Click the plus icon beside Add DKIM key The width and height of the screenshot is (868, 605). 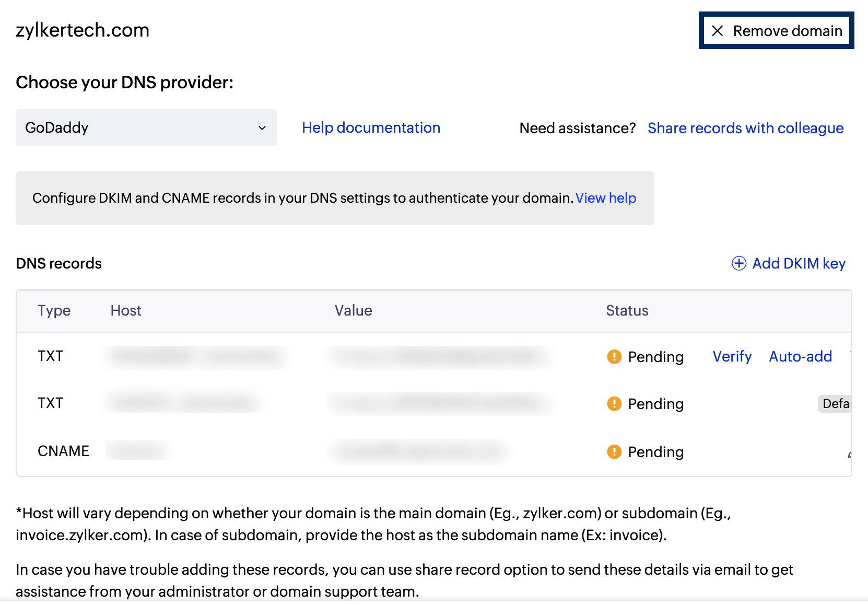[738, 263]
